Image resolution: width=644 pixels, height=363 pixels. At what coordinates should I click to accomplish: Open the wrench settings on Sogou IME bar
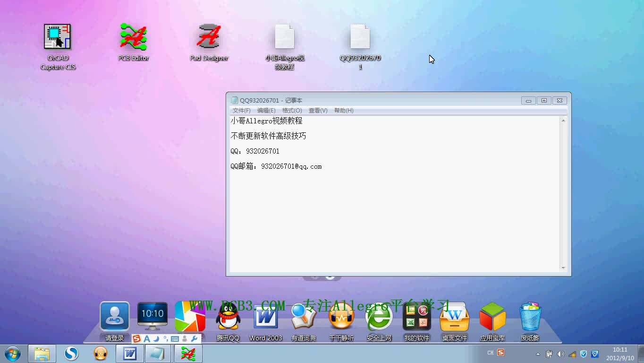pyautogui.click(x=194, y=338)
